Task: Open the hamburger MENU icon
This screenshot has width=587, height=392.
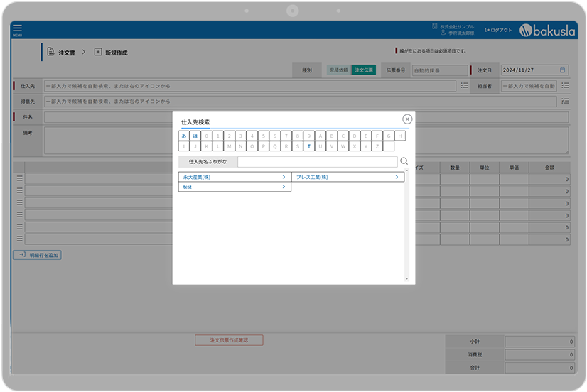Action: click(17, 29)
